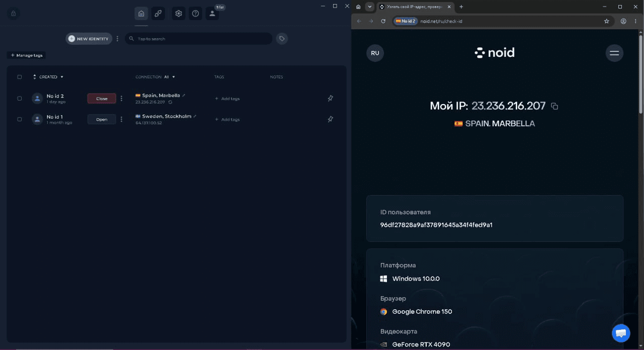Focus the Tap to search field
Viewport: 644px width, 350px height.
199,39
